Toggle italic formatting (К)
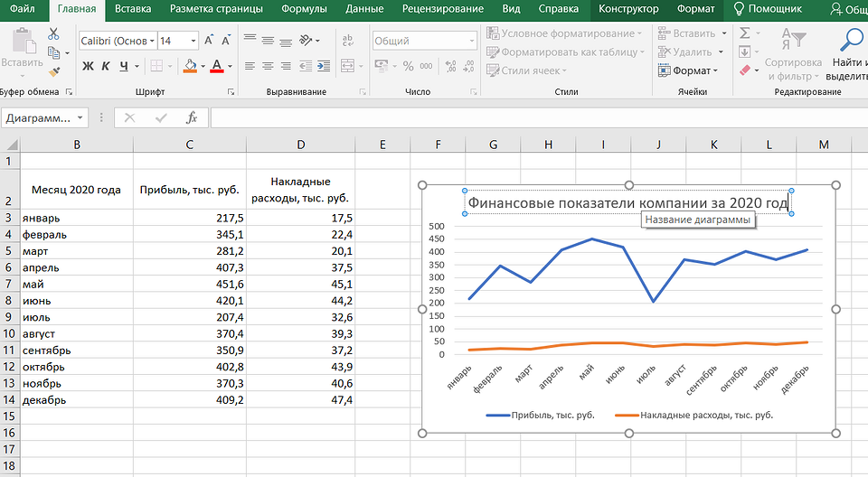 coord(106,66)
